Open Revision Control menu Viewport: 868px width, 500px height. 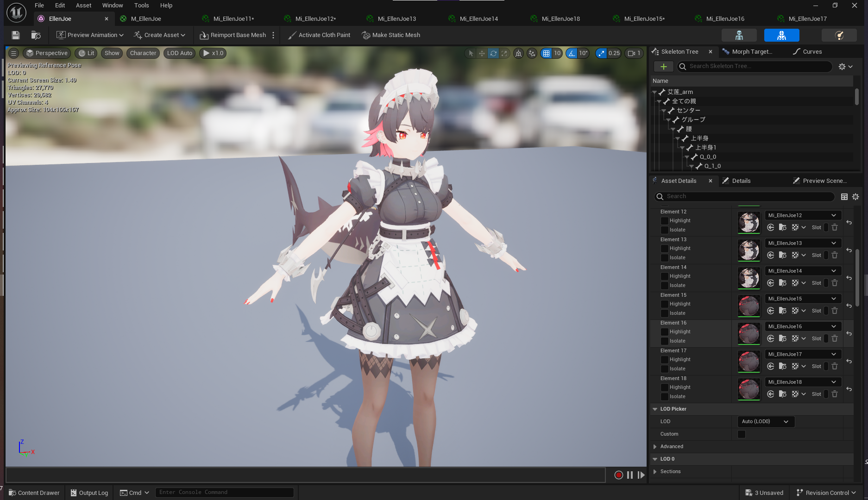tap(826, 493)
